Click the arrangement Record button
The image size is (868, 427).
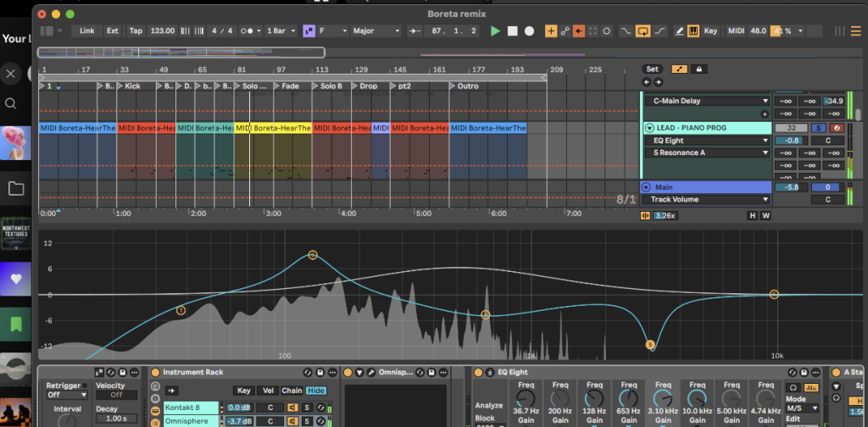[529, 31]
